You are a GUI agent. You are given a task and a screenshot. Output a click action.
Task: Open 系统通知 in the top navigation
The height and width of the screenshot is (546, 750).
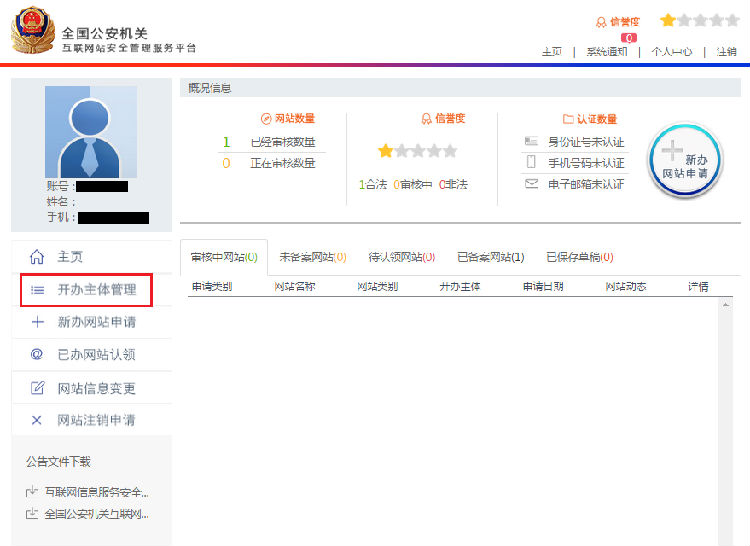click(x=607, y=52)
